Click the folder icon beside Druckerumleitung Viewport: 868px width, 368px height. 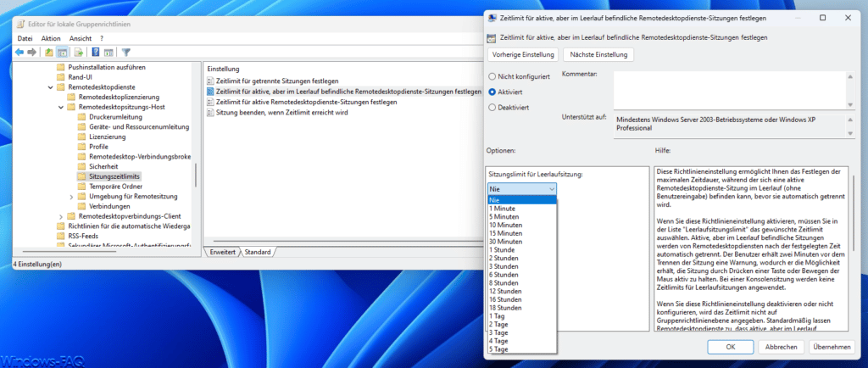pos(82,117)
